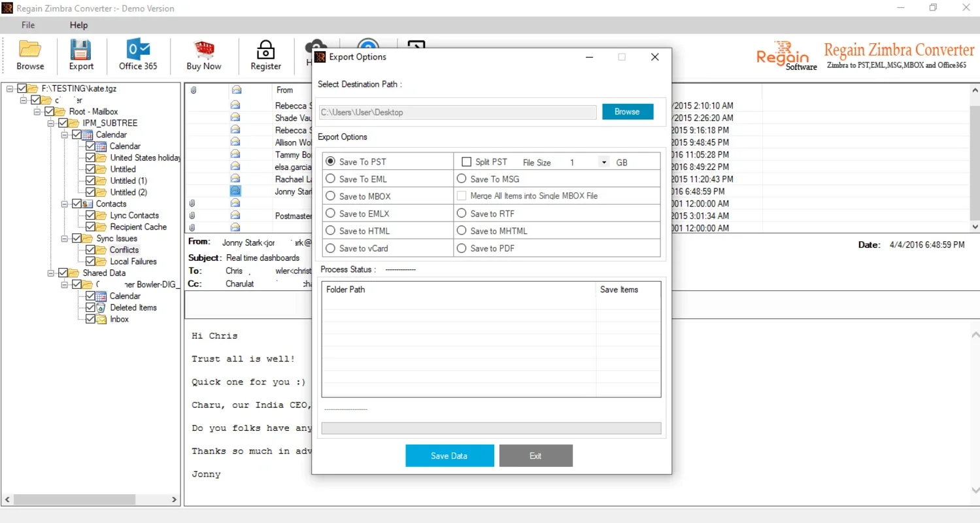This screenshot has width=980, height=523.
Task: Click the Regain Software logo
Action: point(786,58)
